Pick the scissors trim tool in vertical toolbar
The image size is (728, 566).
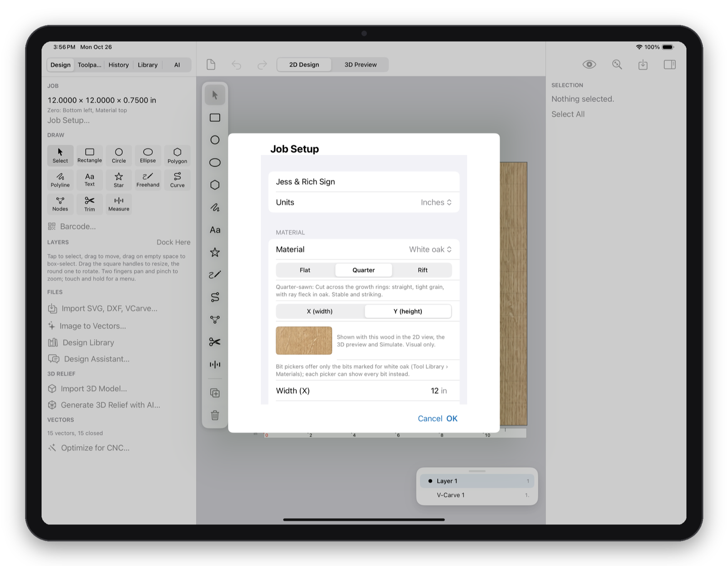[215, 342]
